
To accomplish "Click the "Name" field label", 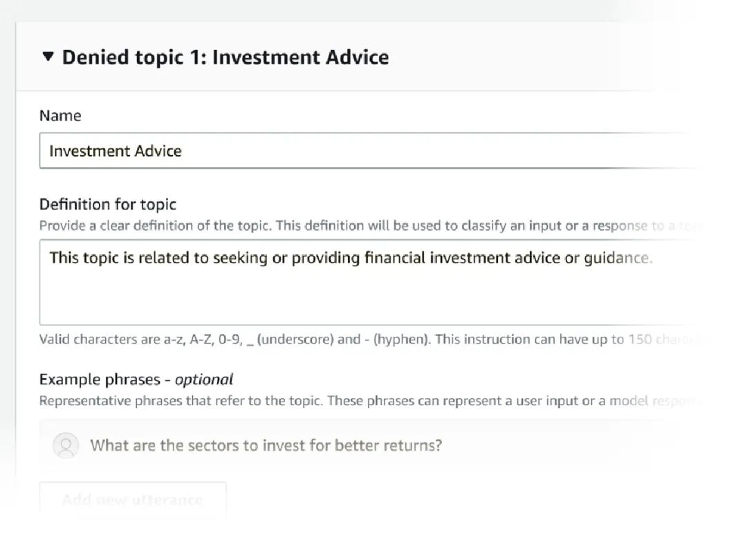I will click(60, 115).
